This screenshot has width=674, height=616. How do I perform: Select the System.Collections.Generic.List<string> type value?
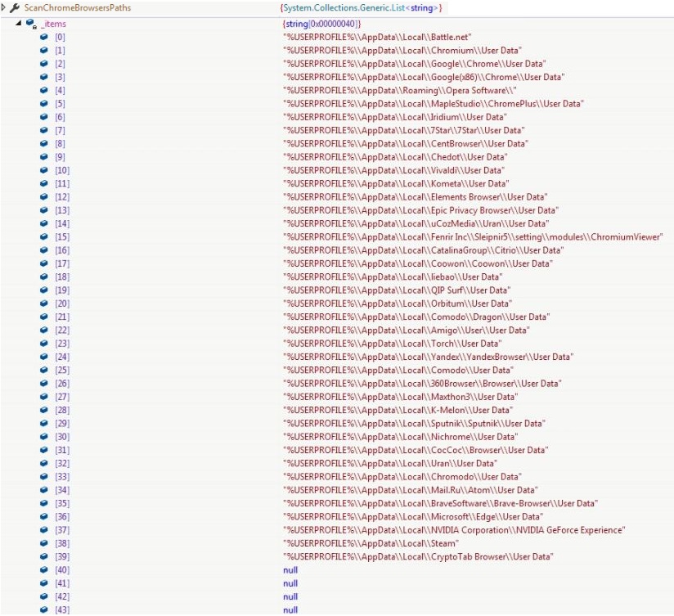pyautogui.click(x=361, y=7)
